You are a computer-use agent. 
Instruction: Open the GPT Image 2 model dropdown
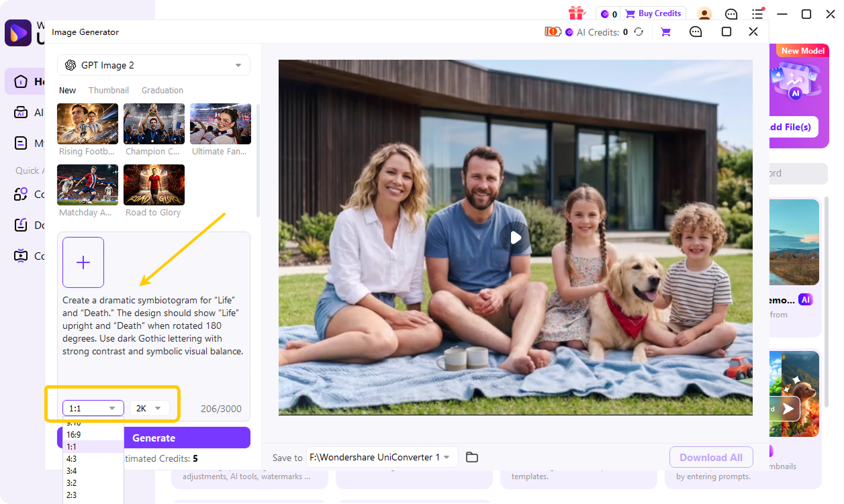tap(153, 65)
